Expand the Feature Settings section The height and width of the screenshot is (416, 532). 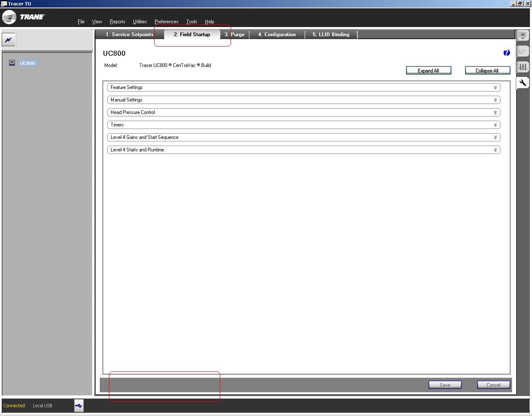(303, 87)
